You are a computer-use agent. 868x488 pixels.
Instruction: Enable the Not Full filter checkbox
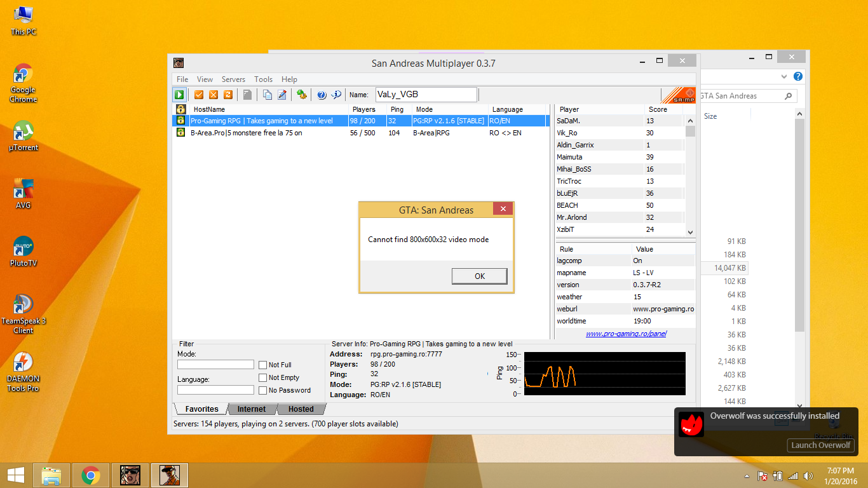point(262,365)
